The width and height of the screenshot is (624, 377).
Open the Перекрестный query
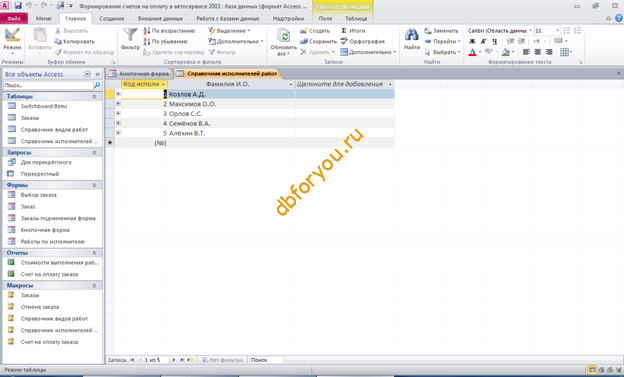tap(40, 174)
